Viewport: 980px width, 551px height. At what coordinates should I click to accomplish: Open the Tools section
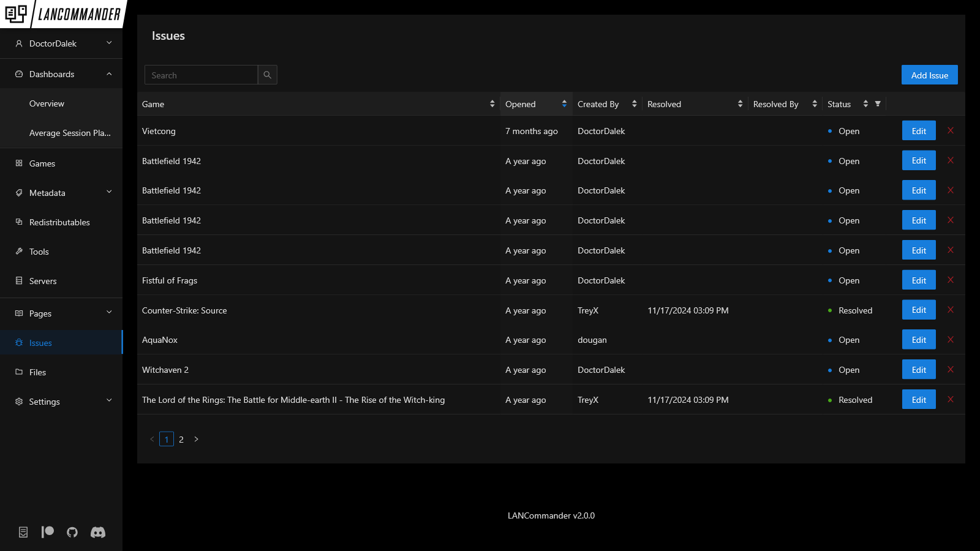pyautogui.click(x=39, y=252)
